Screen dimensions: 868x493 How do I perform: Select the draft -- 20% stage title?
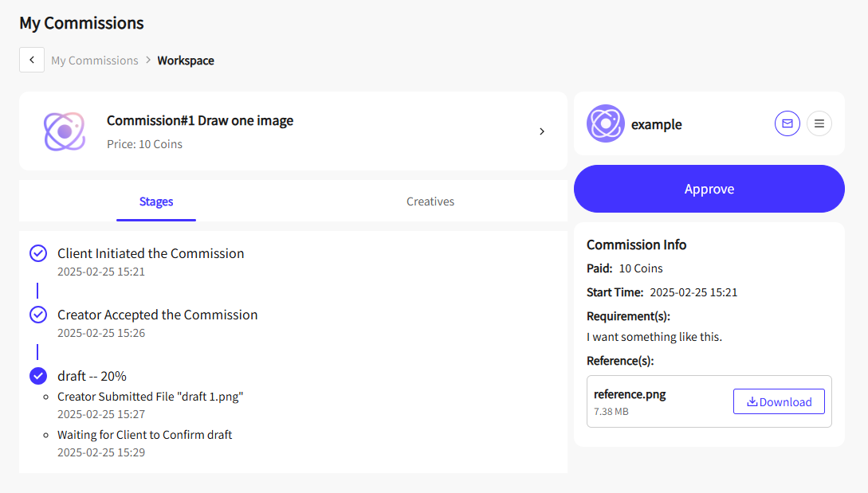[92, 376]
